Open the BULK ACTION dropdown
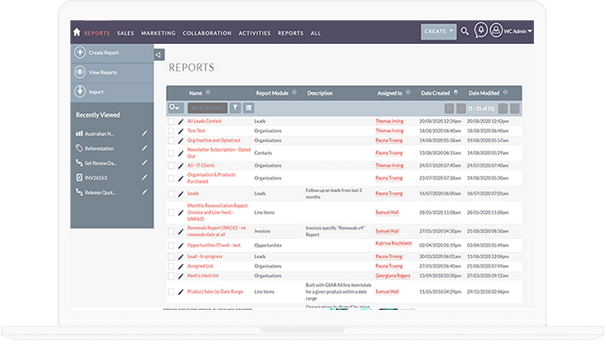 pos(208,108)
